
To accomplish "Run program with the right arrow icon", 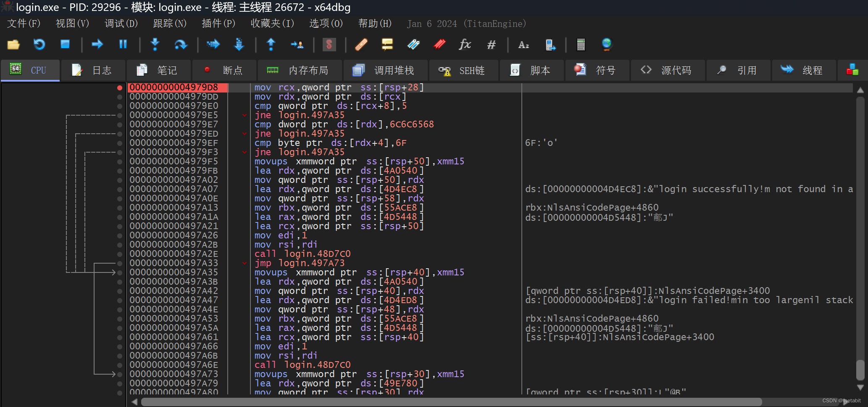I will [x=97, y=44].
